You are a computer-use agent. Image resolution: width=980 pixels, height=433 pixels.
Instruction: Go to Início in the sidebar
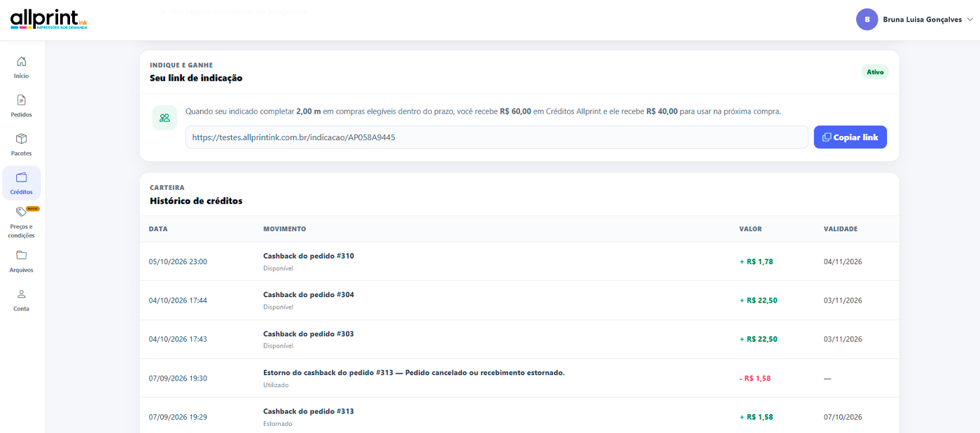[x=22, y=67]
